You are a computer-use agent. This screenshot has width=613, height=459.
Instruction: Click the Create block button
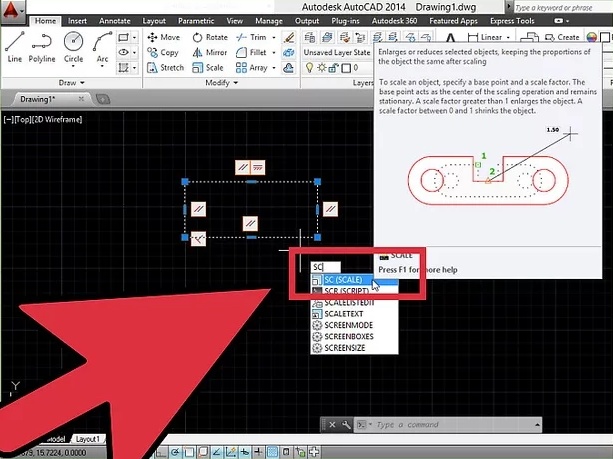click(562, 37)
